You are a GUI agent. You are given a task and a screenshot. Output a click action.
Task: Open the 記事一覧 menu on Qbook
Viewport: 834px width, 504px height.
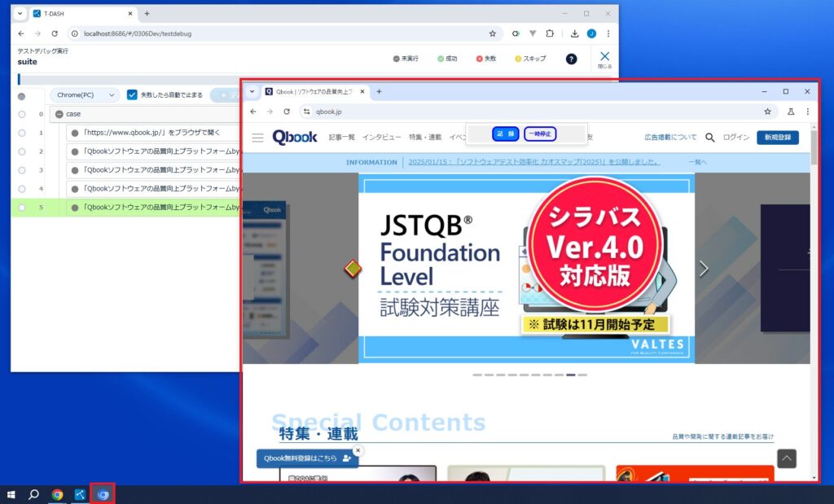coord(341,137)
